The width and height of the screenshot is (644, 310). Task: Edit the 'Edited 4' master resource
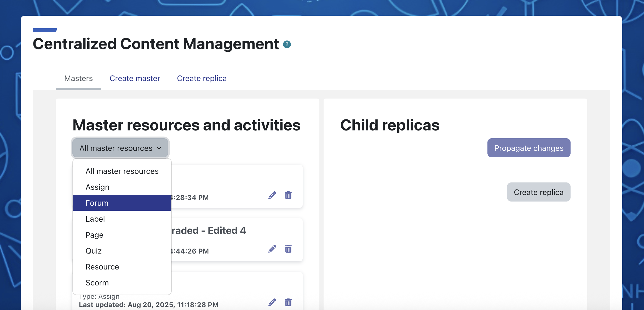click(x=272, y=249)
